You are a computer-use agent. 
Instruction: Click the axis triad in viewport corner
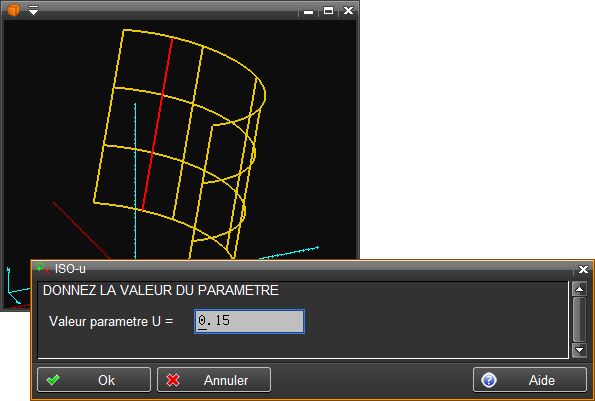pos(16,288)
